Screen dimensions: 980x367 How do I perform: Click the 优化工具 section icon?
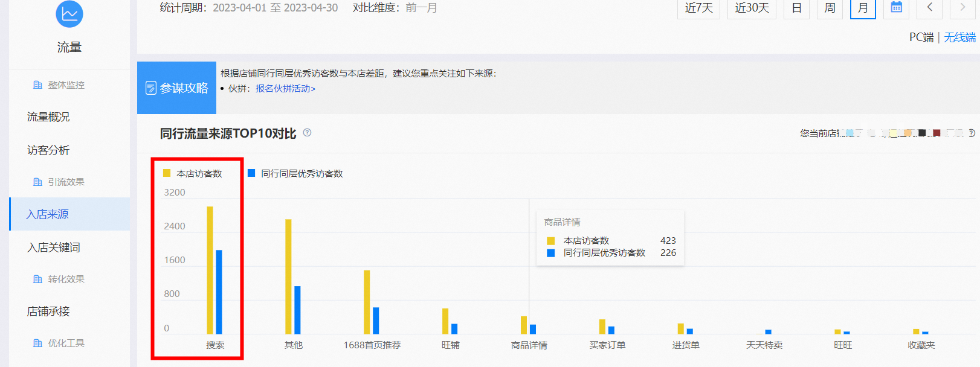(37, 343)
